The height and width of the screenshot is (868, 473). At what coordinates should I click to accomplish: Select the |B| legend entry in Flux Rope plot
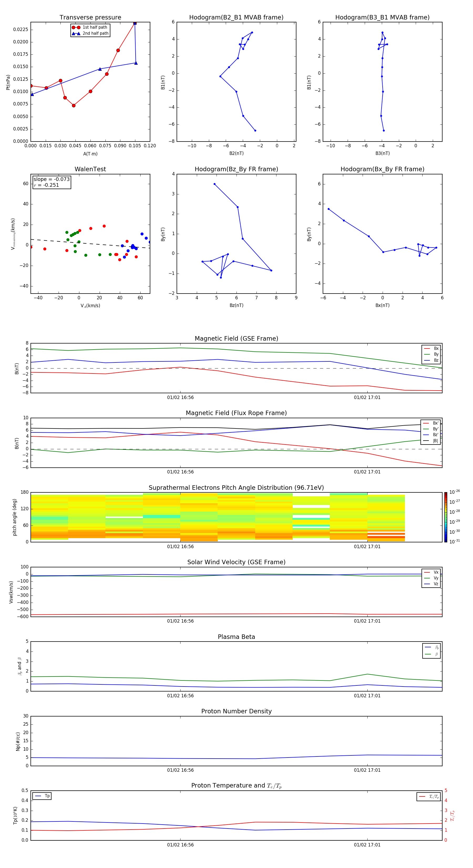coord(431,441)
